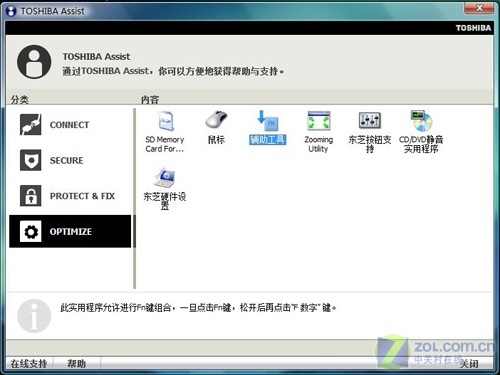Open the mouse (鼠标) settings icon
The image size is (500, 375).
(x=216, y=120)
